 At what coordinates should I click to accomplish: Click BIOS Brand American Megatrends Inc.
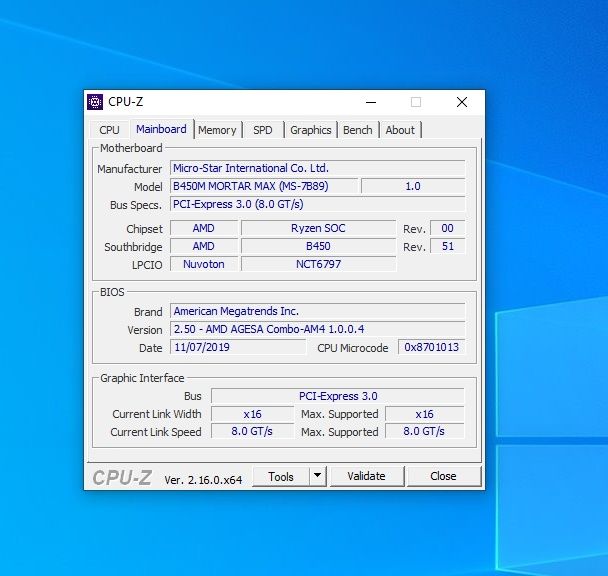[x=317, y=311]
